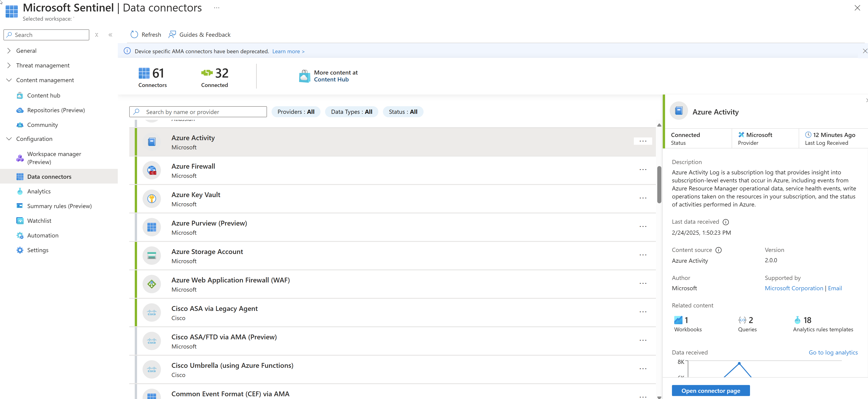
Task: Click the Settings gear icon
Action: tap(20, 250)
